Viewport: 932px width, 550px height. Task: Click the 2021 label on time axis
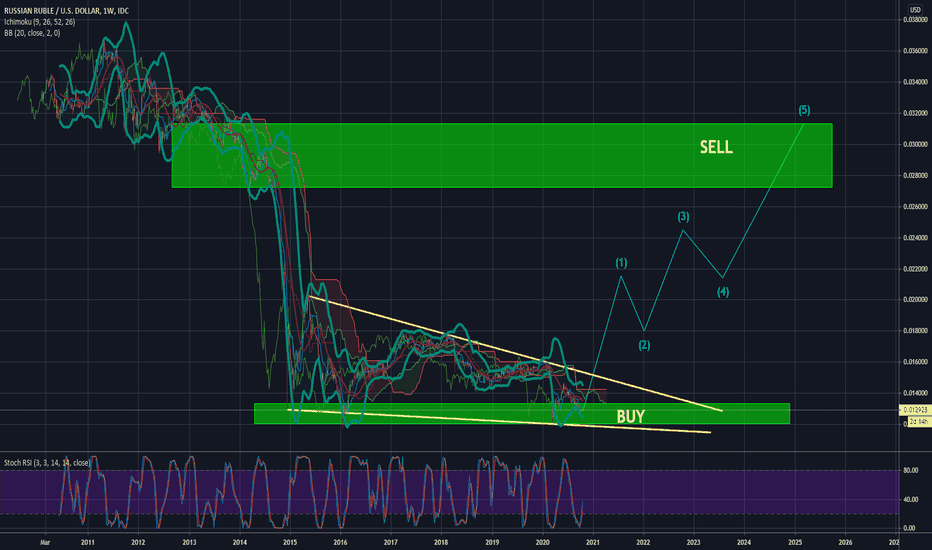click(x=593, y=542)
